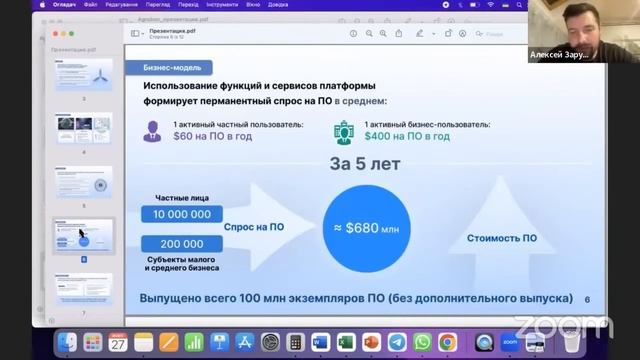Image resolution: width=640 pixels, height=360 pixels.
Task: Toggle the Preview sidebar view button
Action: pyautogui.click(x=135, y=33)
